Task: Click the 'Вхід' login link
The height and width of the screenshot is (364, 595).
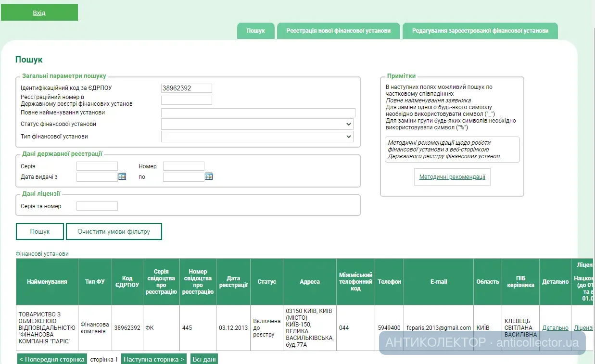Action: point(39,13)
